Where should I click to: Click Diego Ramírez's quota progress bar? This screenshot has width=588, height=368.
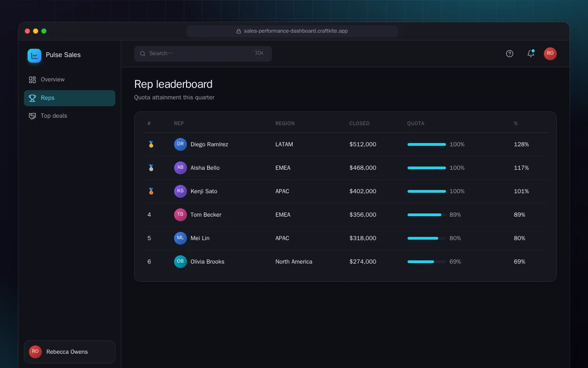coord(427,144)
